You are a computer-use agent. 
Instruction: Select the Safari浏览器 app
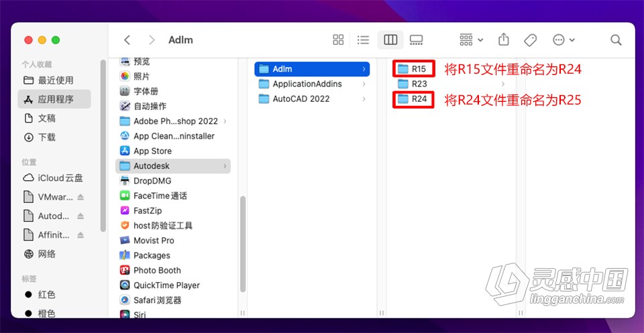click(173, 299)
